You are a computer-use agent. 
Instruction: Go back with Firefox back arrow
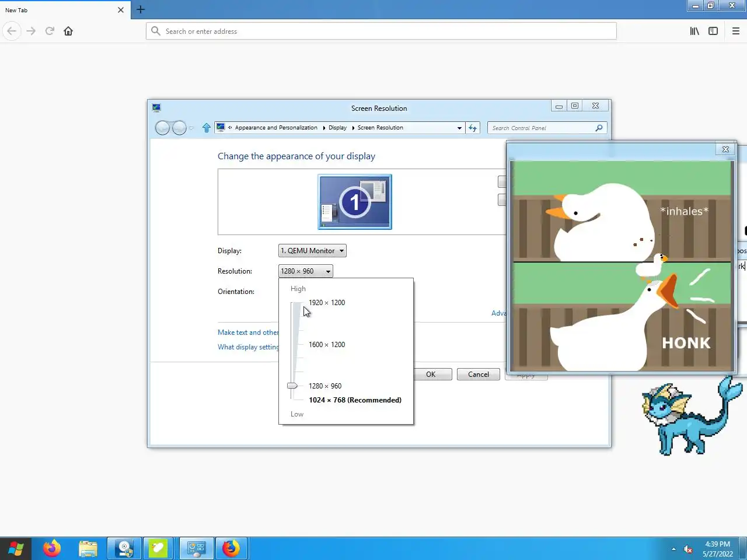coord(12,31)
